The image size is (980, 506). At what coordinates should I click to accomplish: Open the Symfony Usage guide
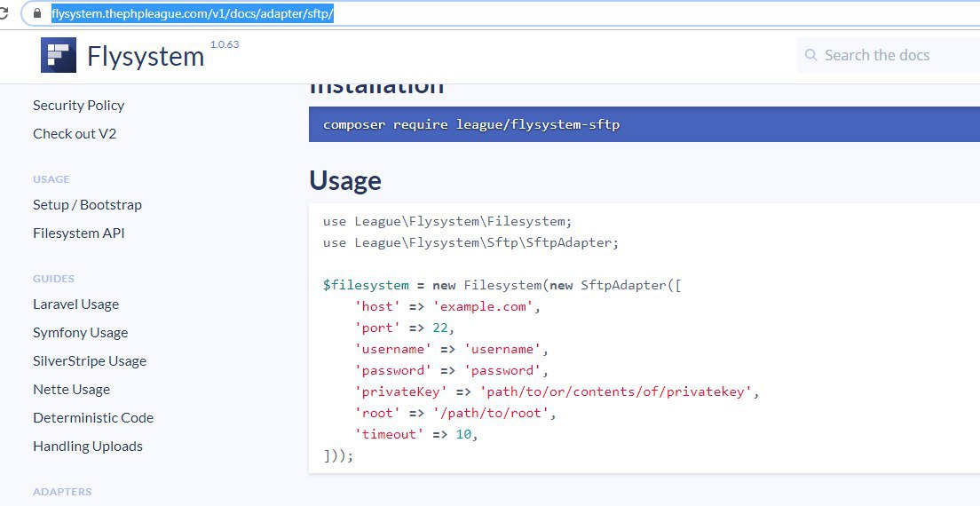coord(80,332)
